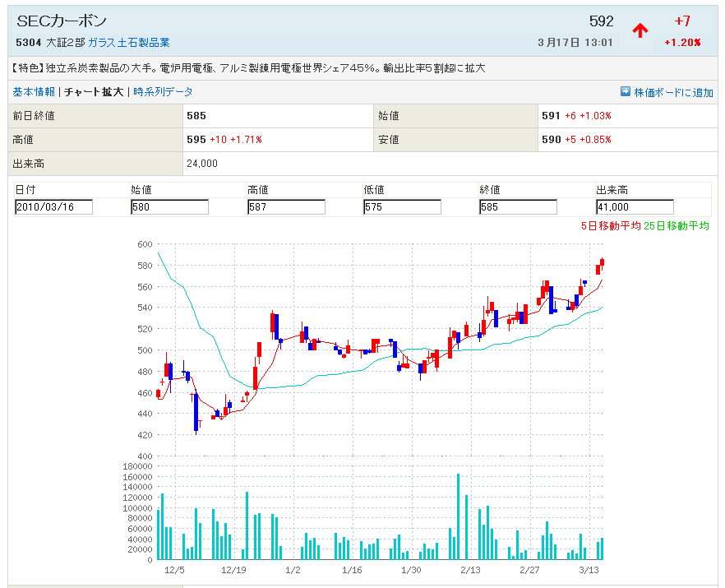Open the 基本情報 tab
Screen dimensions: 725x588
[x=34, y=92]
